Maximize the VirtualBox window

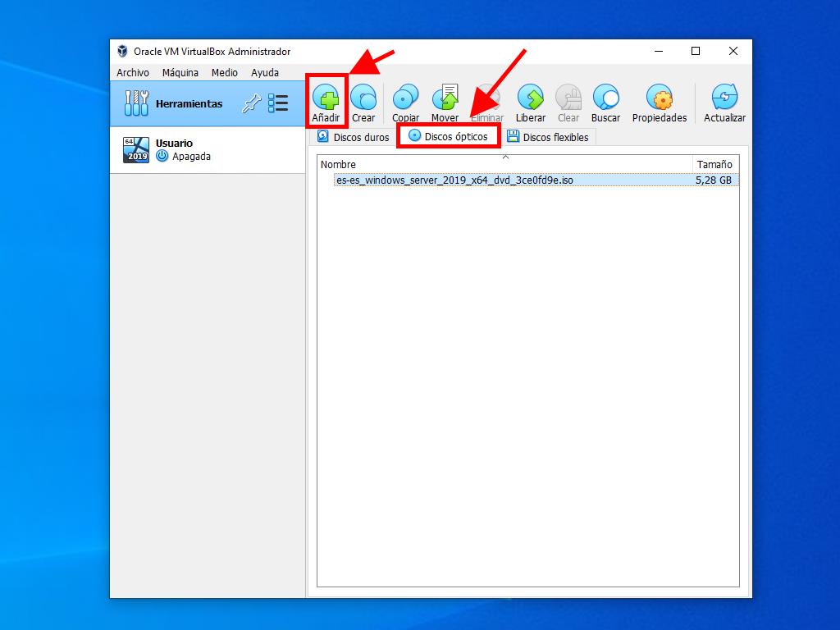(696, 51)
